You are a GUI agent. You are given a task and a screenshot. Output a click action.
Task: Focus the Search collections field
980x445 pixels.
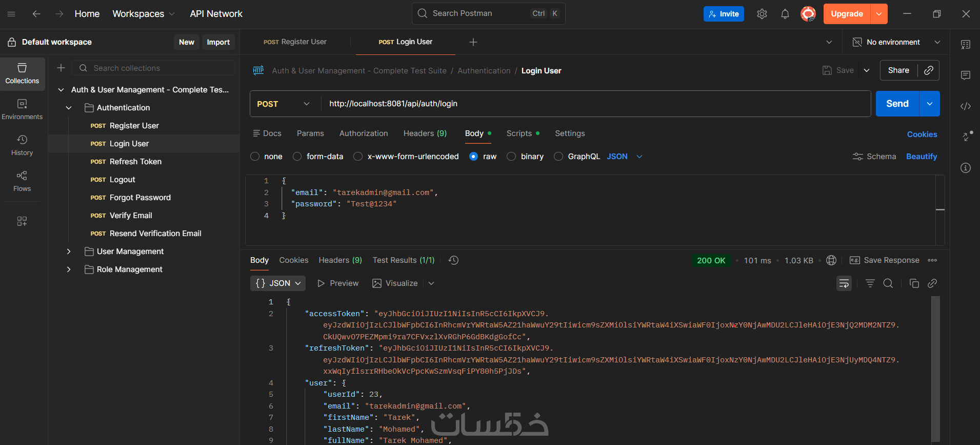click(153, 68)
